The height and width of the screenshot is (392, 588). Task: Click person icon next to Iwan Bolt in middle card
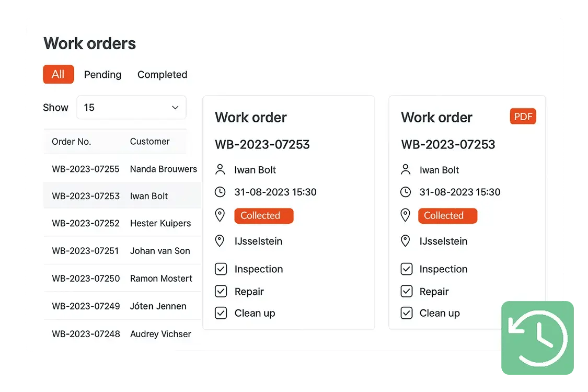coord(220,169)
